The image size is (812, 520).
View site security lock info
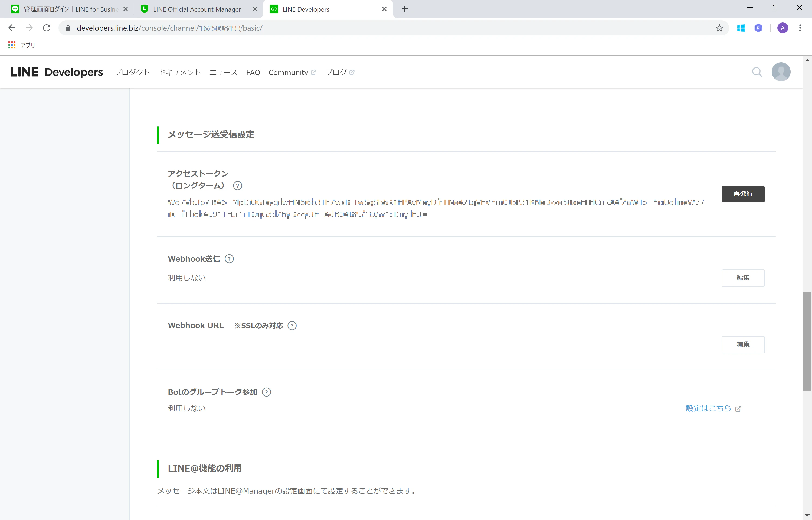pos(68,28)
